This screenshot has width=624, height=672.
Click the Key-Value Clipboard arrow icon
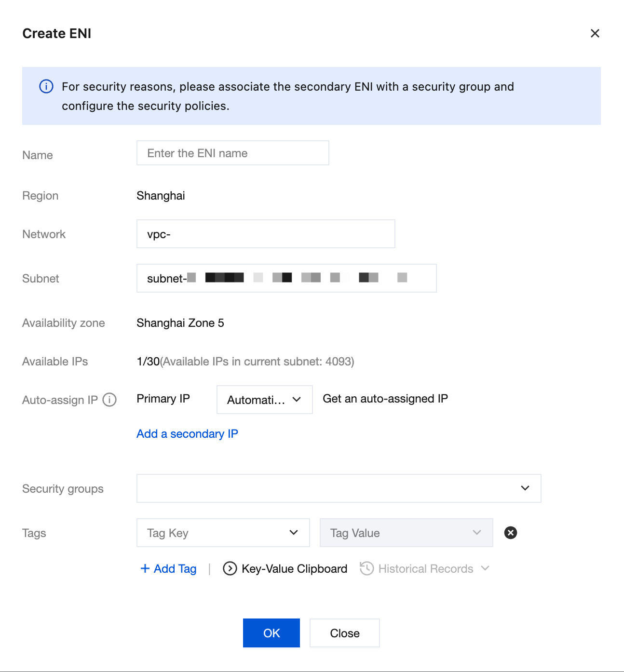230,569
